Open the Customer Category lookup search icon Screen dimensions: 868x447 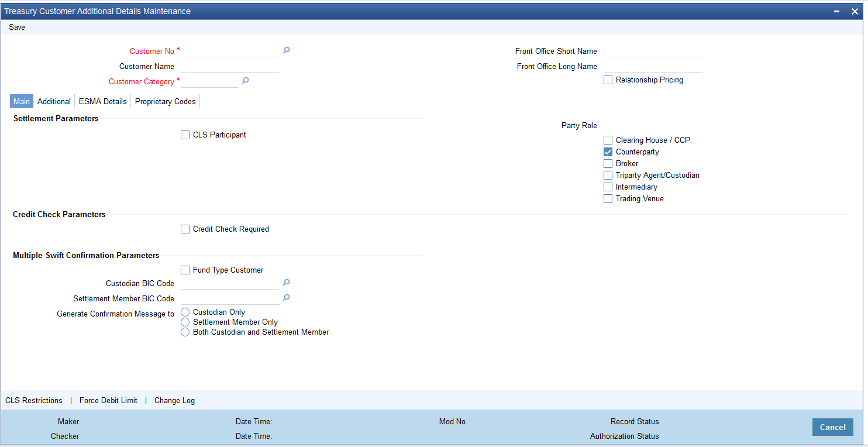pyautogui.click(x=246, y=81)
